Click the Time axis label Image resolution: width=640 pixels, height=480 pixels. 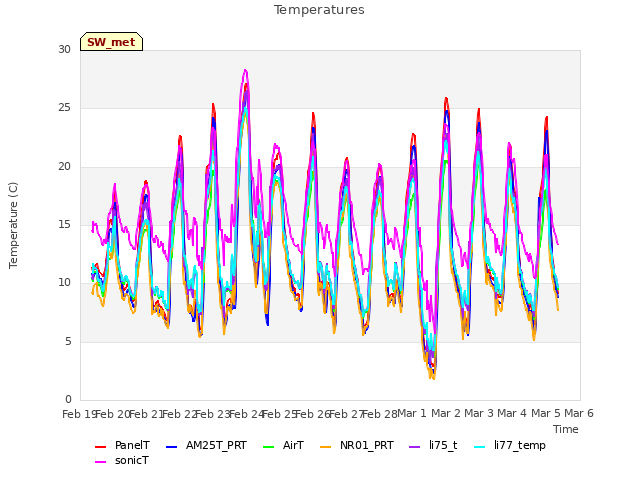pyautogui.click(x=565, y=429)
